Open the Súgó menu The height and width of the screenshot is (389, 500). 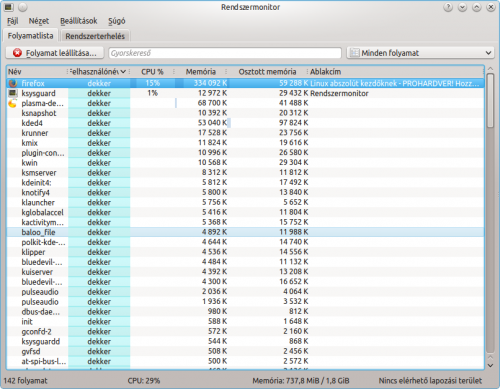[x=117, y=21]
